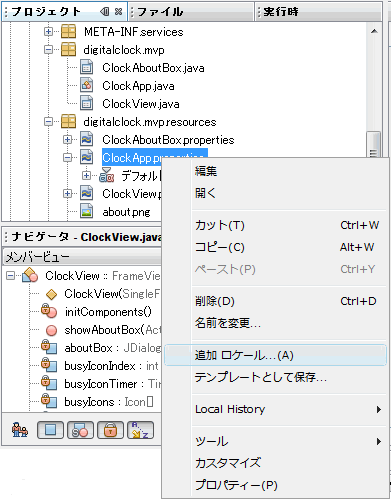Screen dimensions: 391x499
Task: Click project tree scrollbar up arrow
Action: [374, 31]
